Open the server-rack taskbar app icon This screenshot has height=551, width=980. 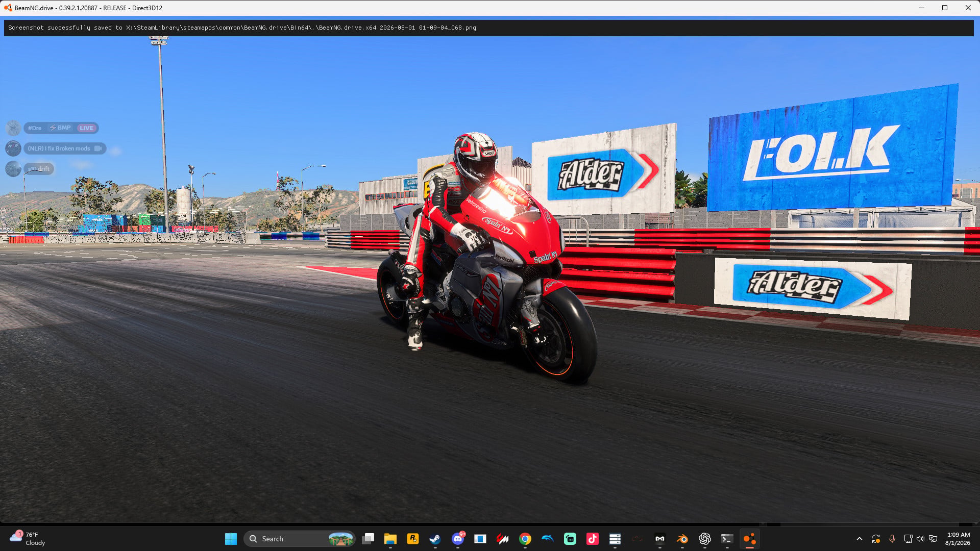(x=615, y=539)
